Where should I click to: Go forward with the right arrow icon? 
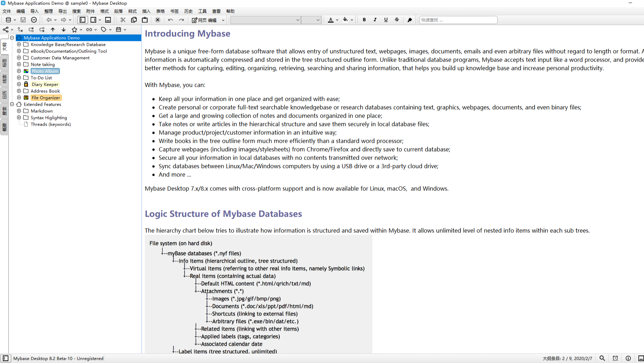63,20
